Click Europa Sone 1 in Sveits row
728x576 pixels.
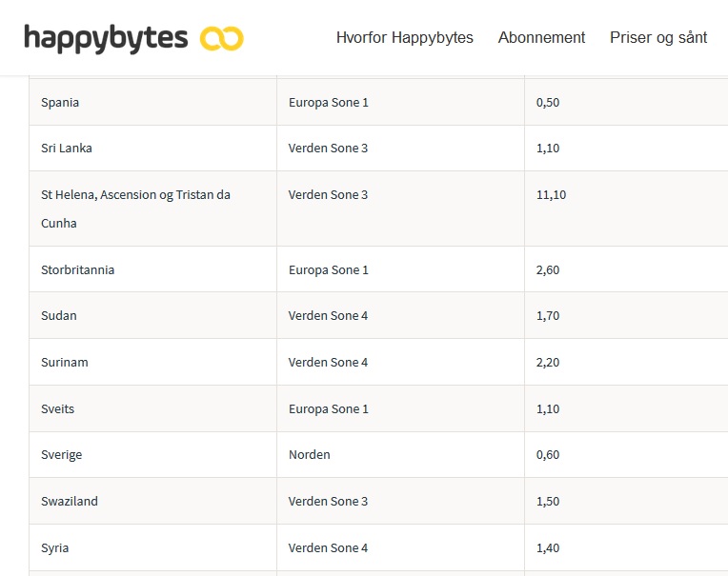point(328,409)
